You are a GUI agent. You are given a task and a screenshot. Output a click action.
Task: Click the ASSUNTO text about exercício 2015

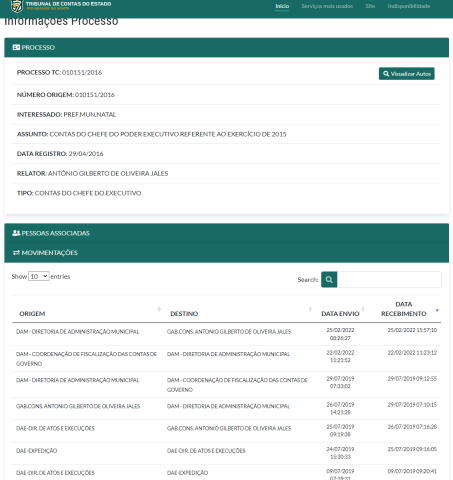(x=168, y=134)
